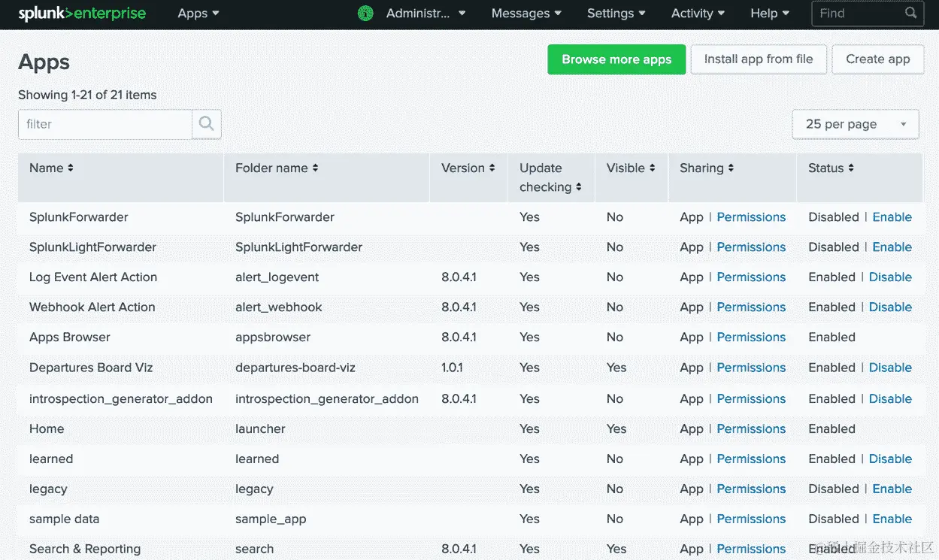Image resolution: width=939 pixels, height=560 pixels.
Task: Open the Help menu
Action: click(768, 13)
